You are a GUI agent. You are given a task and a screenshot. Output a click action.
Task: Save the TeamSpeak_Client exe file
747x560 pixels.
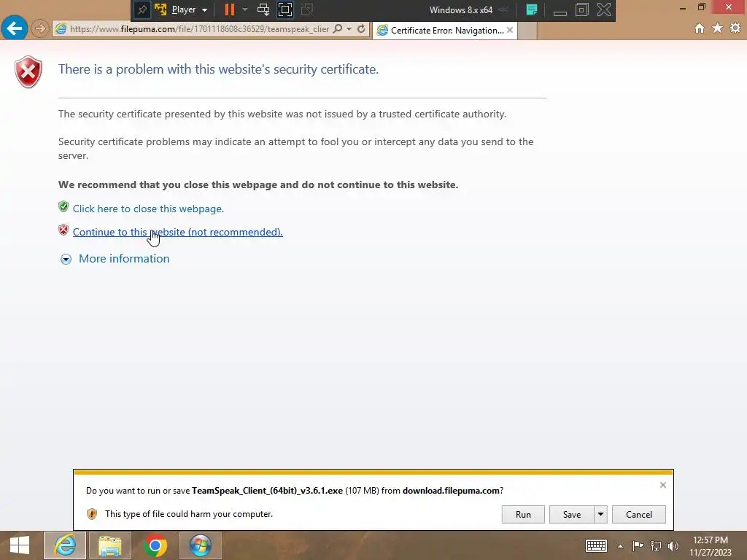point(572,514)
